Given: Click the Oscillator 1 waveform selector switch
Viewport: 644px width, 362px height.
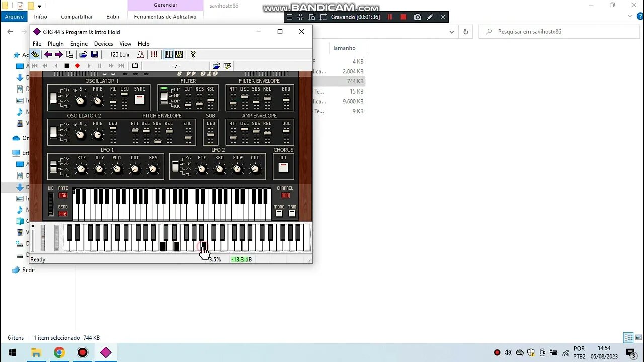Looking at the screenshot, I should click(x=53, y=98).
